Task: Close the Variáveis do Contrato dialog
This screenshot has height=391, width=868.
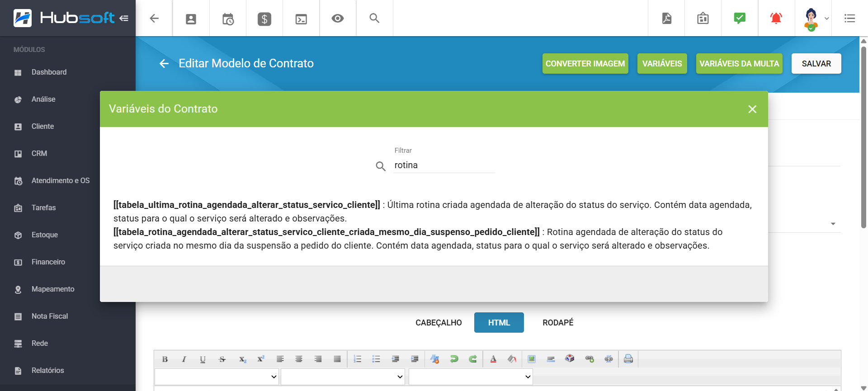Action: 752,109
